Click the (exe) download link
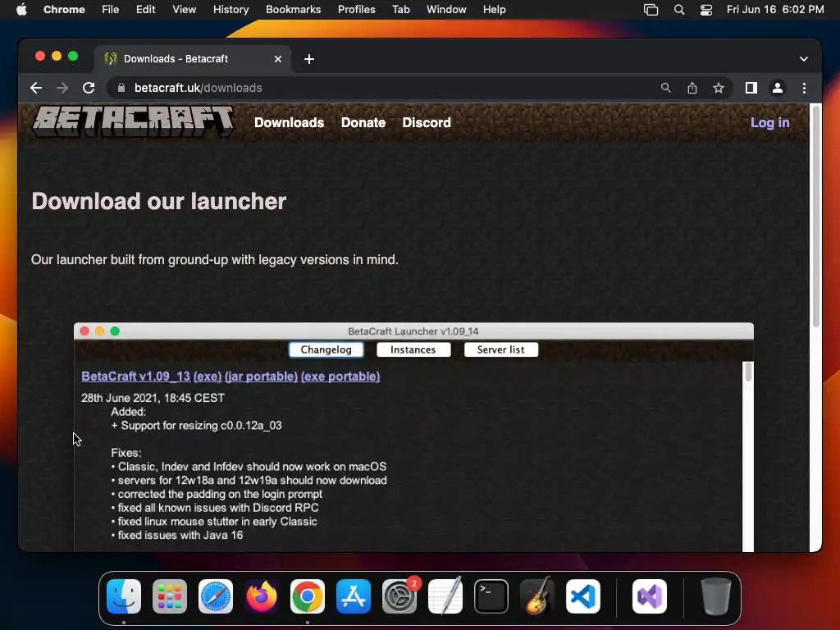Image resolution: width=840 pixels, height=630 pixels. click(x=208, y=377)
